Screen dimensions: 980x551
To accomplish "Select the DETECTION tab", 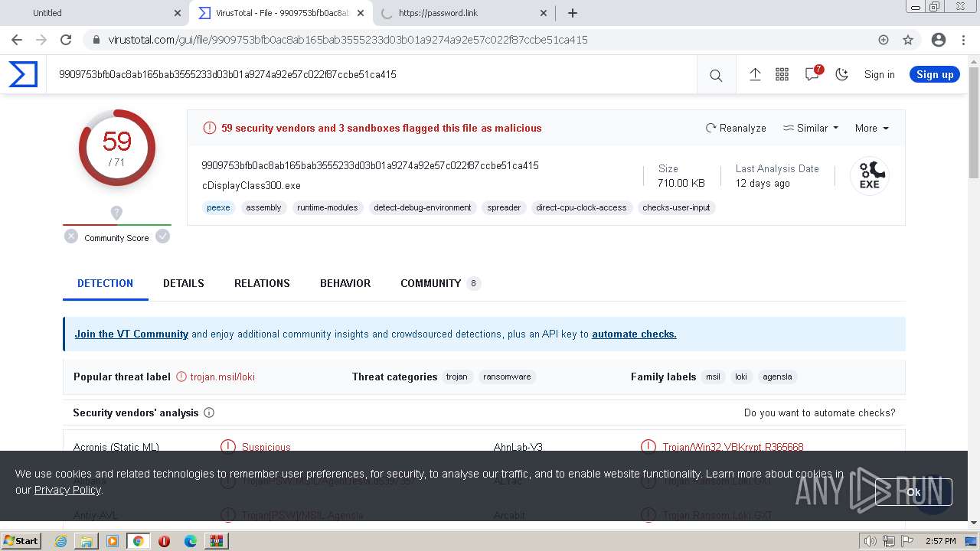I will click(x=105, y=283).
